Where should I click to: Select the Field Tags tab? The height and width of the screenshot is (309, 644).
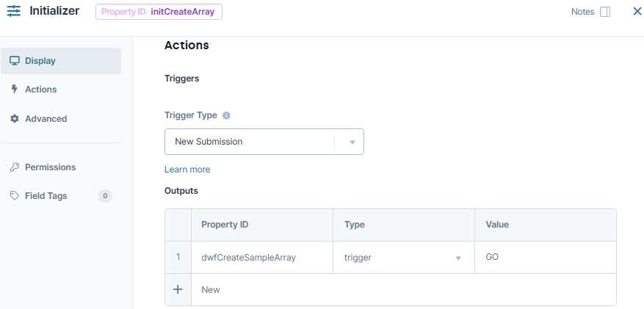click(46, 196)
